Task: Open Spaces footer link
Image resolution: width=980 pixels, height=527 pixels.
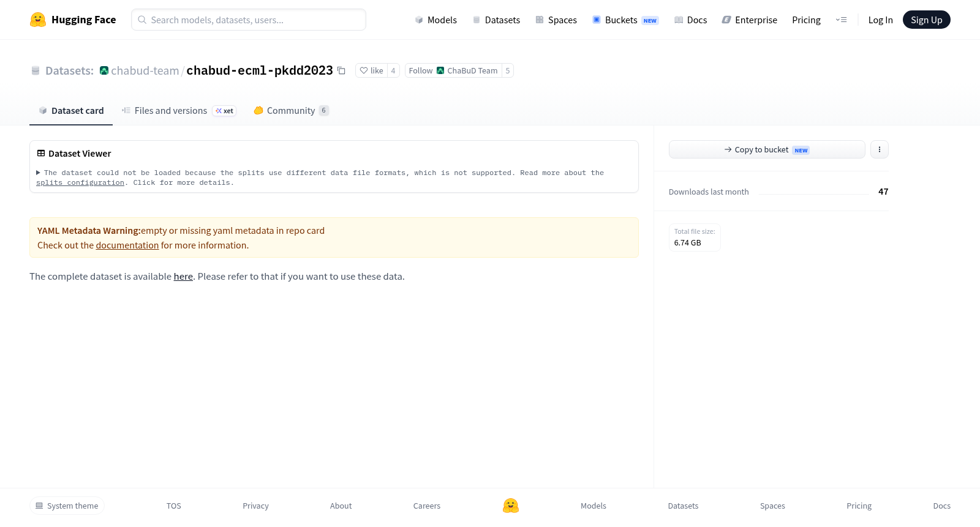Action: (x=772, y=506)
